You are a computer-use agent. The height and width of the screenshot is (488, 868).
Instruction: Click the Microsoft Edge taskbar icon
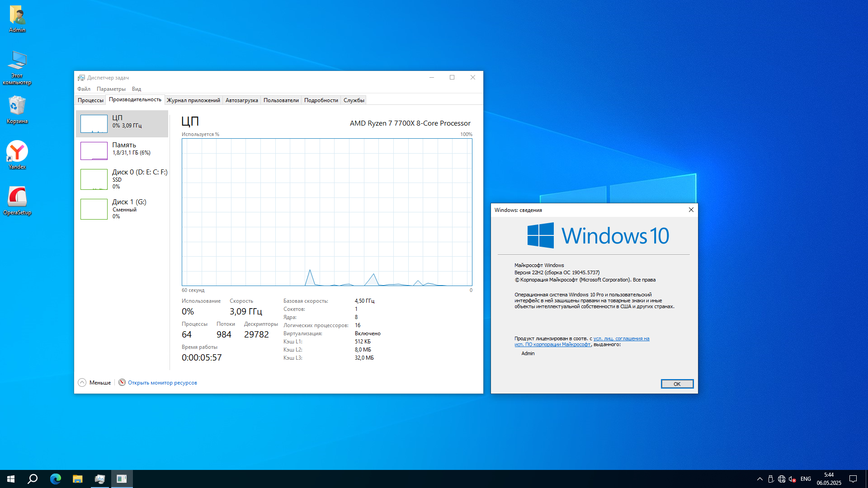pyautogui.click(x=55, y=479)
